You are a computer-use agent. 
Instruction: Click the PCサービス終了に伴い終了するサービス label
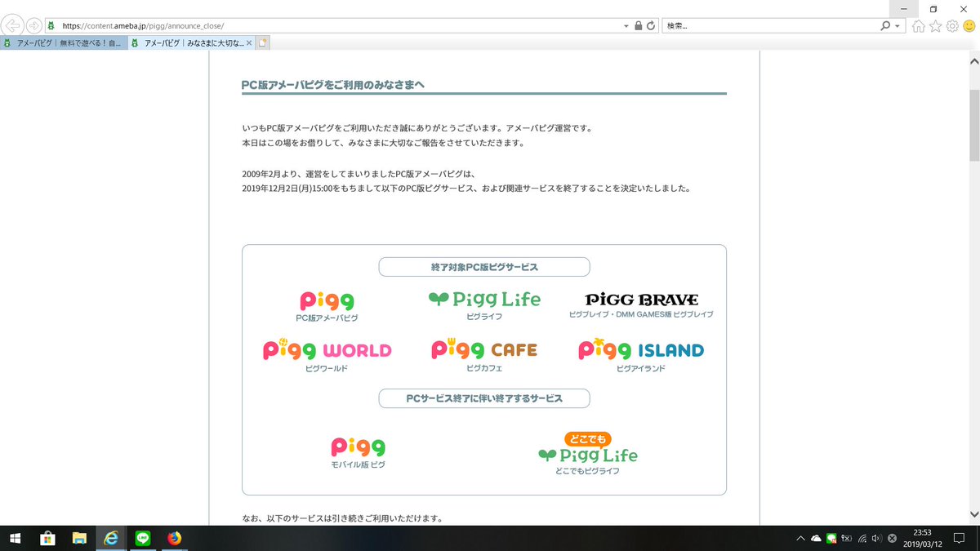pos(484,398)
